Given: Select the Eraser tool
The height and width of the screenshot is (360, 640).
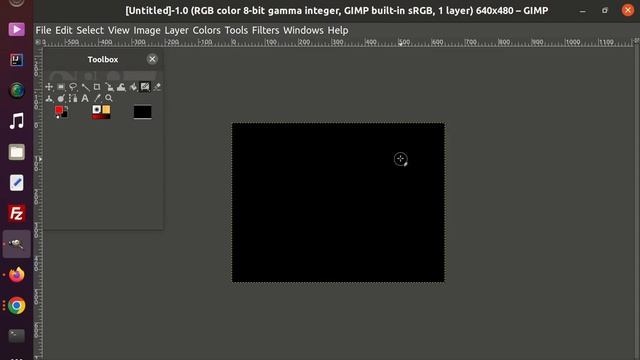Looking at the screenshot, I should (157, 87).
